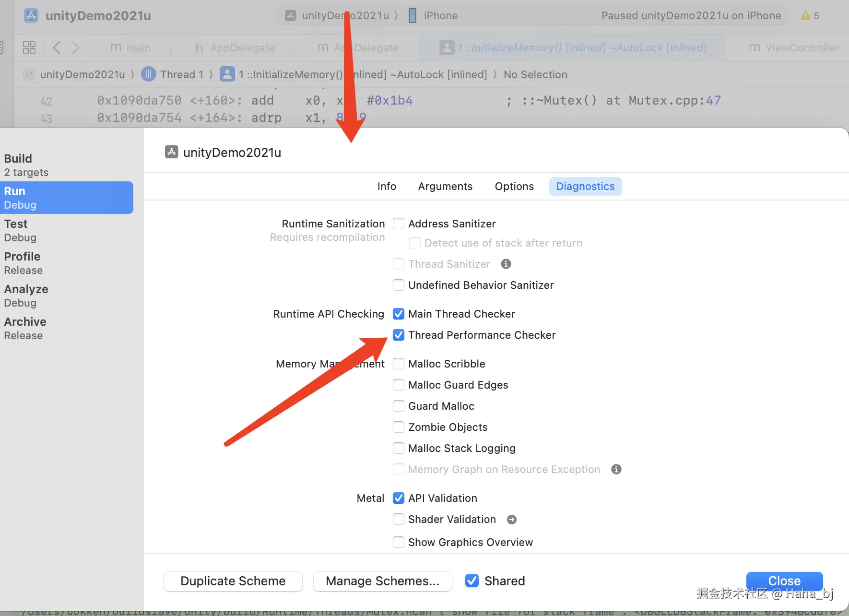Click the Xcode app icon beside the unityDemo2021u title
849x616 pixels.
(31, 15)
